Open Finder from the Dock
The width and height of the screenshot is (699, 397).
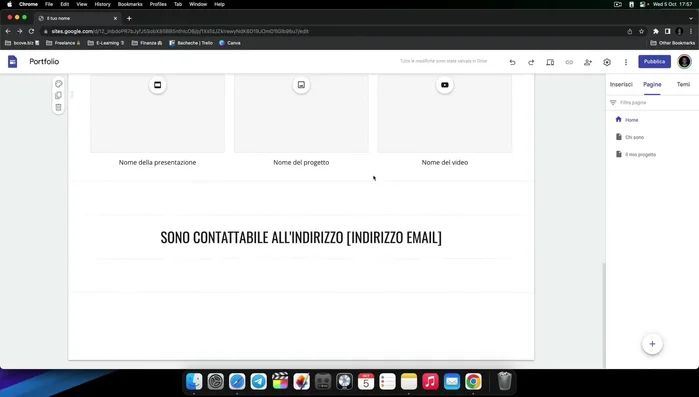coord(194,381)
